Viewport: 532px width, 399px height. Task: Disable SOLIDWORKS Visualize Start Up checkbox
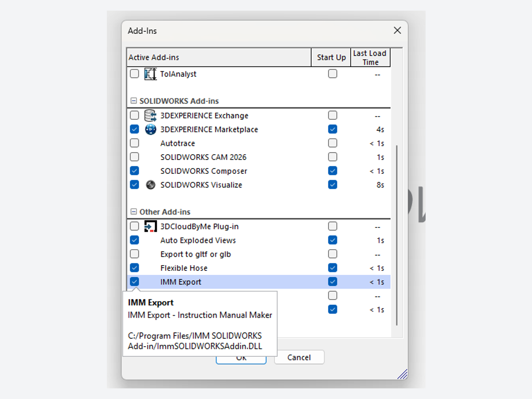point(332,184)
